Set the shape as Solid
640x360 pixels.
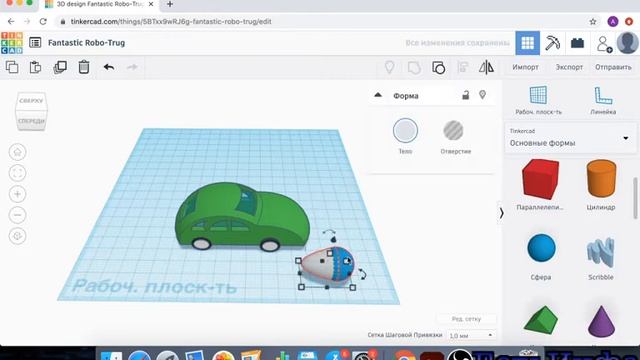(405, 131)
